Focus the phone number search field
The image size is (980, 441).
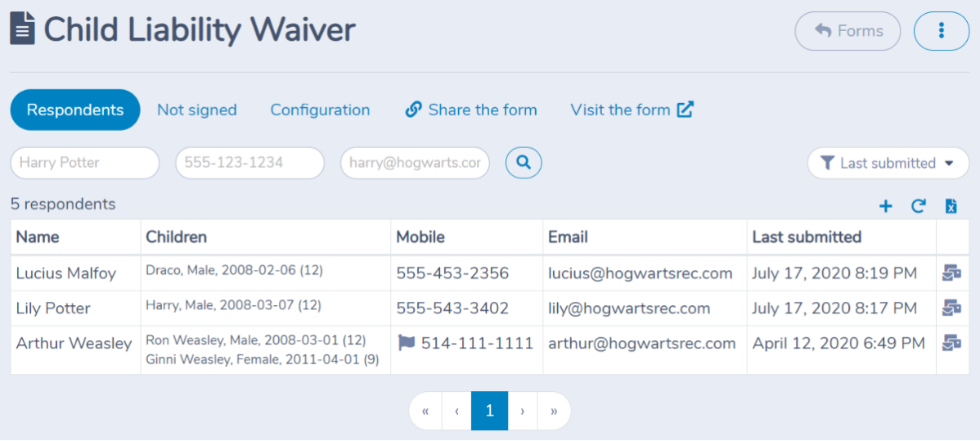pos(250,164)
